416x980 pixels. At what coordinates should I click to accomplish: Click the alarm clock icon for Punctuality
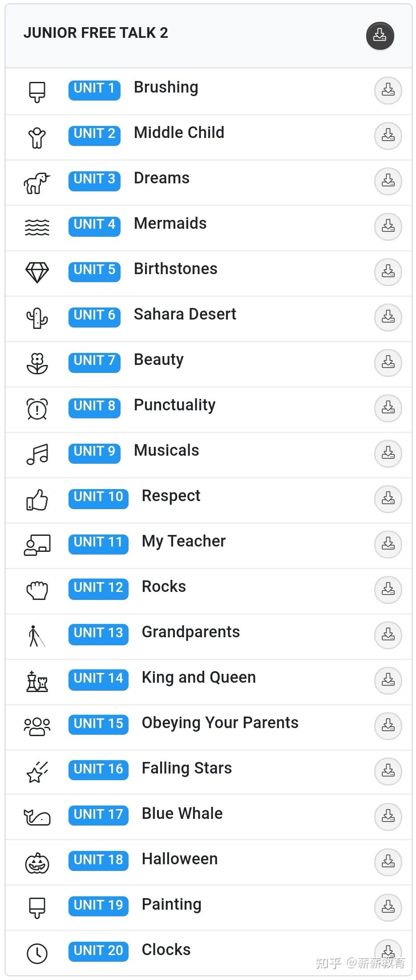37,409
